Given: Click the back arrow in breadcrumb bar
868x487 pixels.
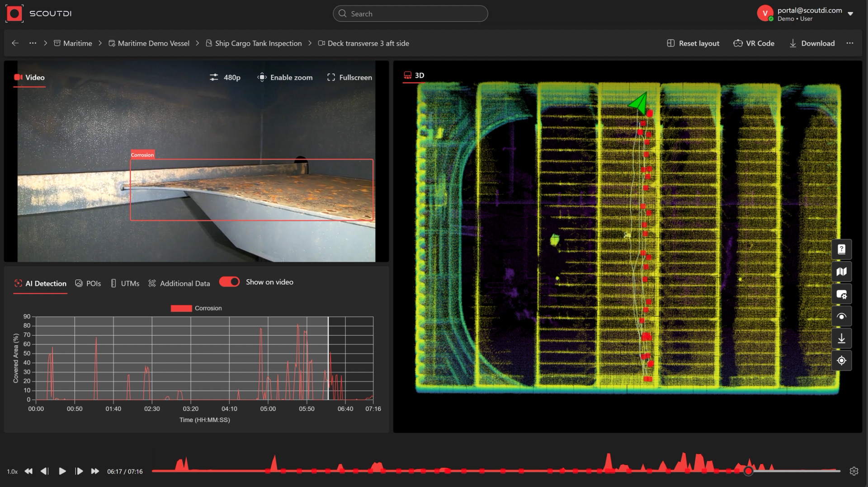Looking at the screenshot, I should pos(15,43).
